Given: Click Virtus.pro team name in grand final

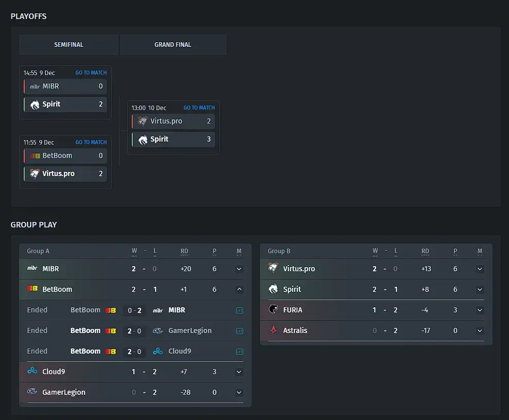Looking at the screenshot, I should pyautogui.click(x=166, y=121).
